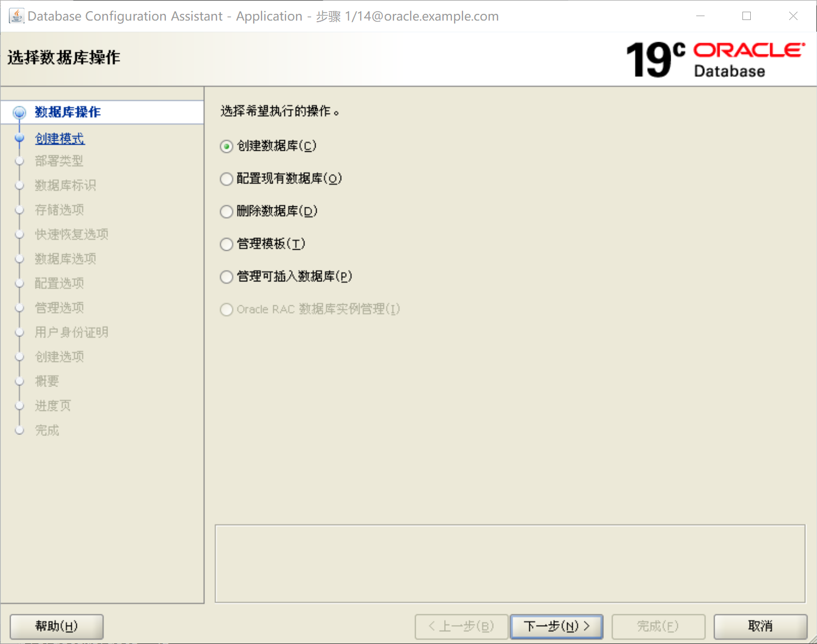The image size is (817, 644).
Task: Click 进度页 step in sidebar
Action: point(53,405)
